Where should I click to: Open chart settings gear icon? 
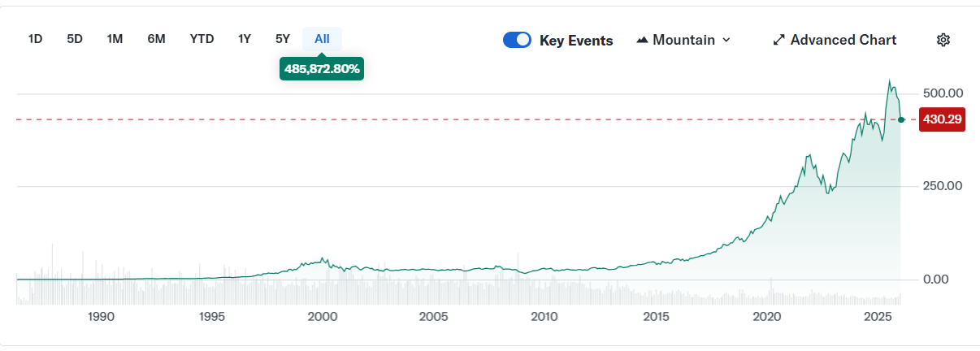[943, 40]
